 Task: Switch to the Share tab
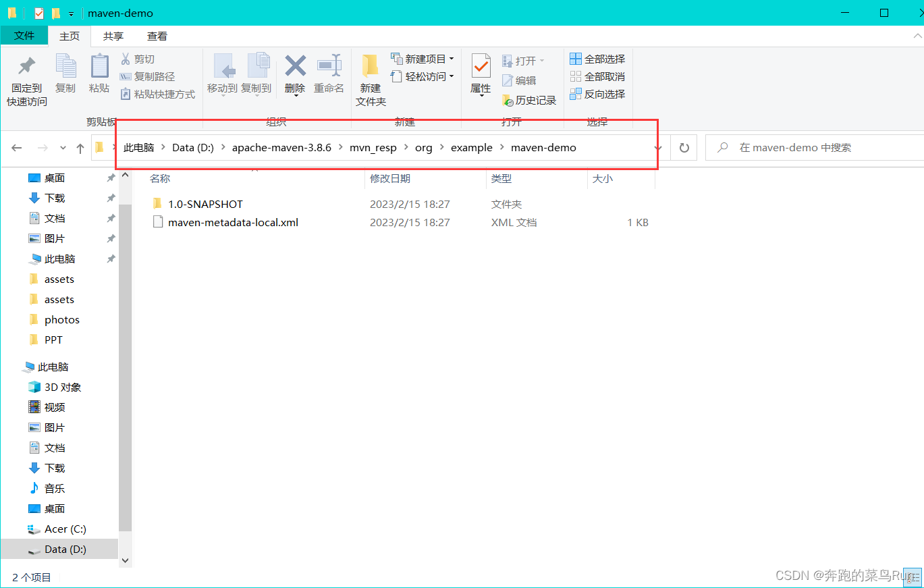click(113, 36)
